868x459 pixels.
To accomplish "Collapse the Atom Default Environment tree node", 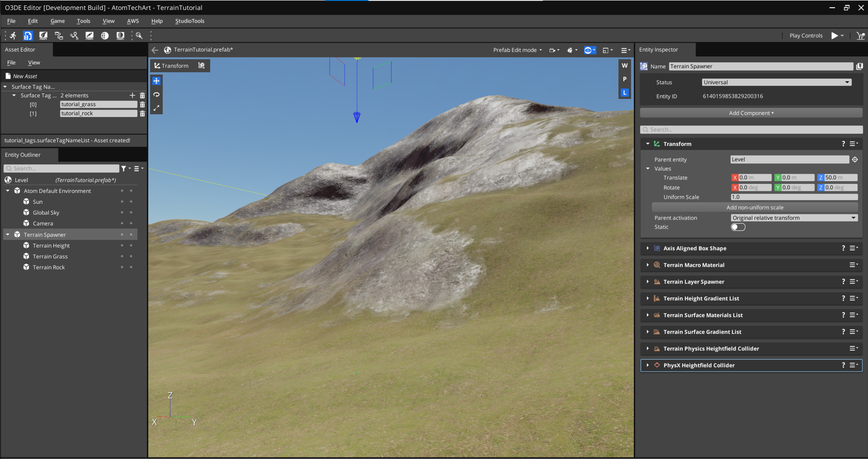I will coord(8,191).
